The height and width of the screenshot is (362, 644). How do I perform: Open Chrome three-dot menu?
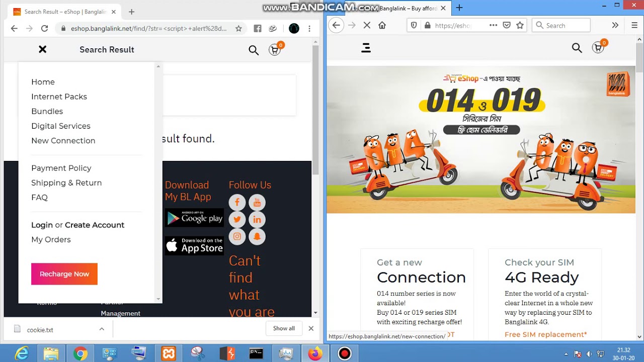pos(309,29)
